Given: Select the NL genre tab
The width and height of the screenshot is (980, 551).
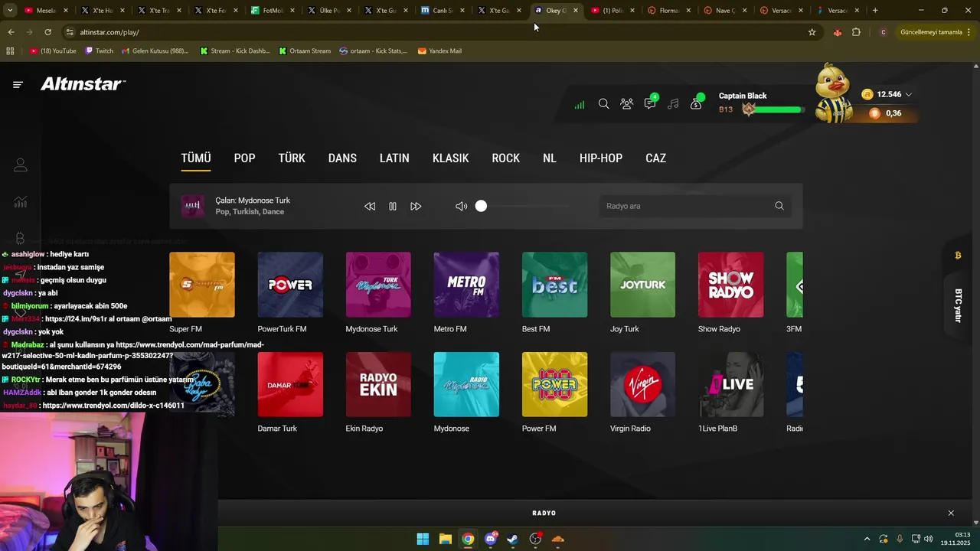Looking at the screenshot, I should point(550,158).
